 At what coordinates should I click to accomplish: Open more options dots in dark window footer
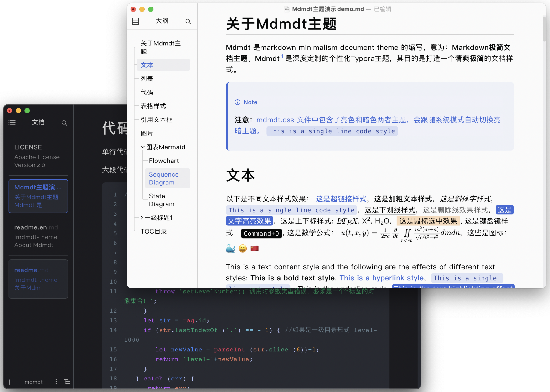(56, 381)
